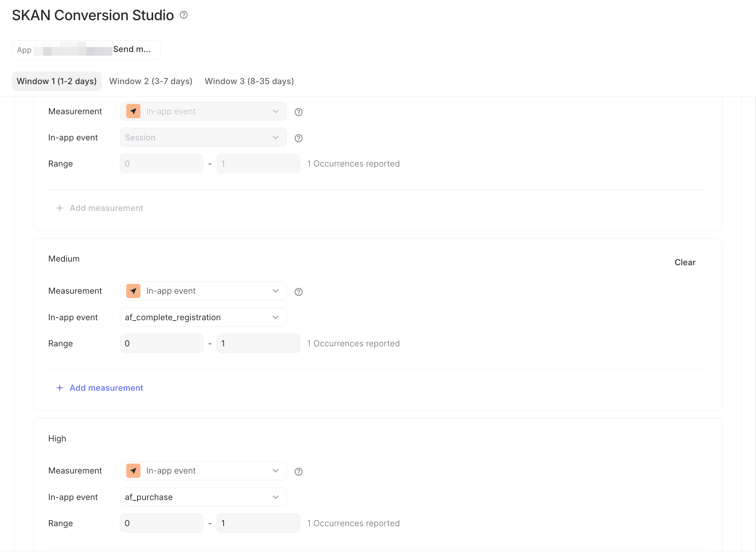Click the top section range minimum field
The image size is (756, 555).
[162, 164]
